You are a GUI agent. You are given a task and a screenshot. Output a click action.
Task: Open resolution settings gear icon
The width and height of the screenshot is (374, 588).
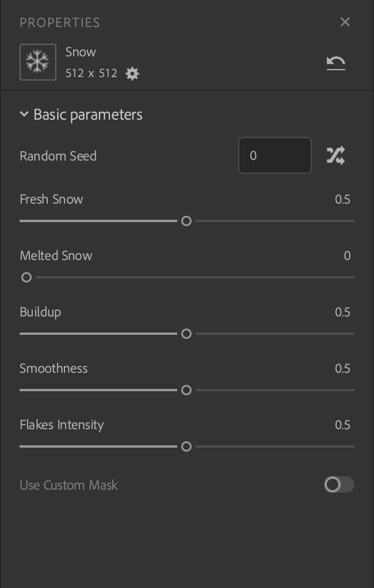point(132,74)
